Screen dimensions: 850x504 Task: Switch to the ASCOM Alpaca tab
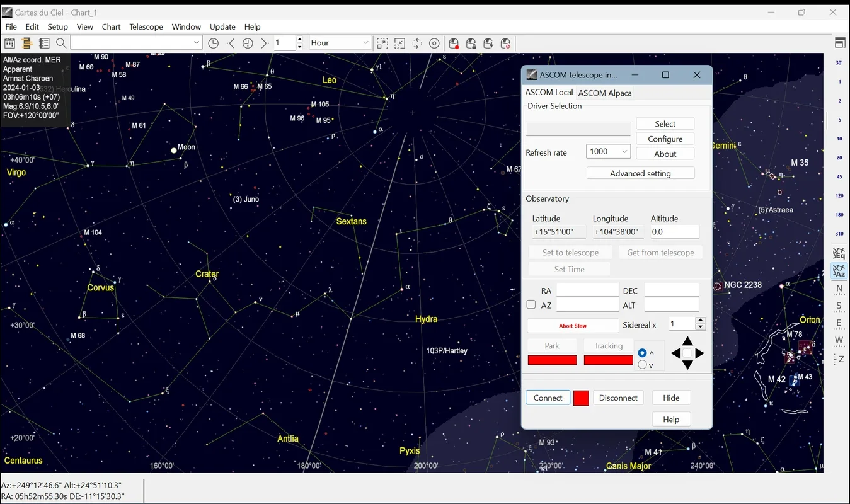(x=605, y=93)
